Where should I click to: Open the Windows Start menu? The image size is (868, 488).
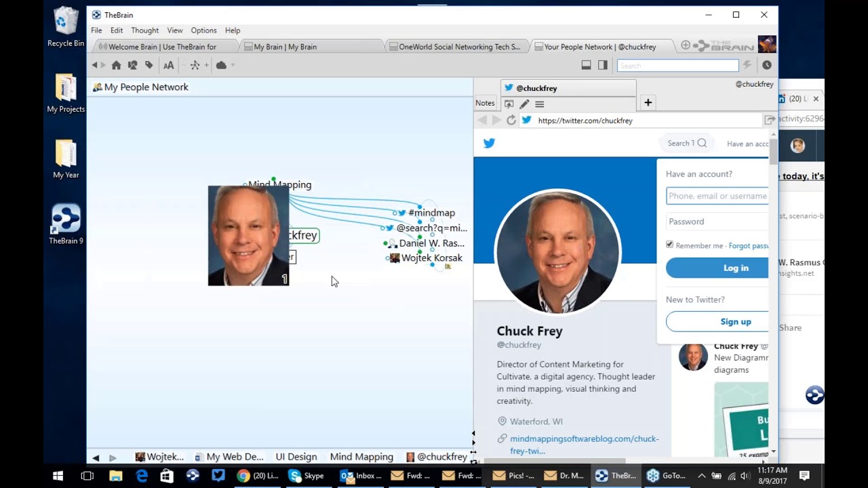58,476
